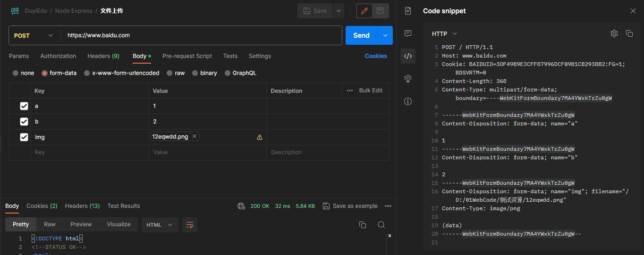Click the request URL field
This screenshot has height=255, width=644.
pyautogui.click(x=201, y=35)
